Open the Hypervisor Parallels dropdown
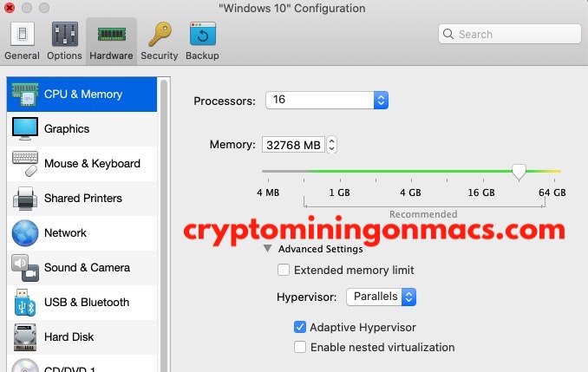The height and width of the screenshot is (372, 588). (x=381, y=297)
